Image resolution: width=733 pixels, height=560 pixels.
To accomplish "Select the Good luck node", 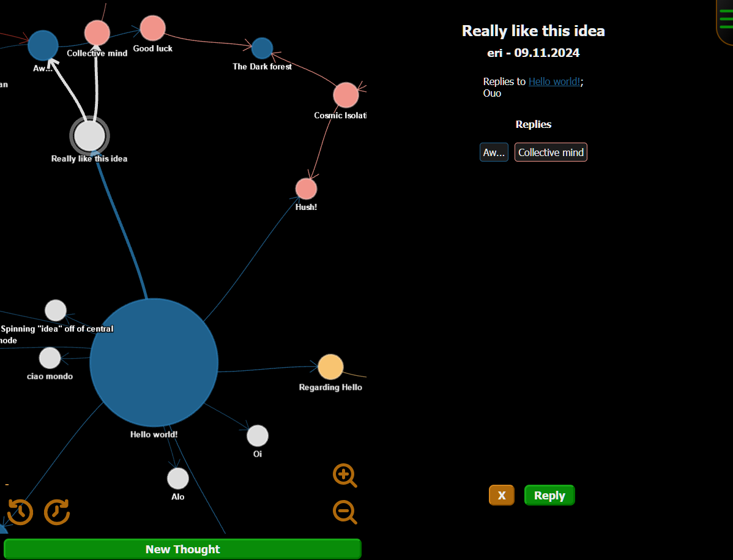I will tap(153, 28).
